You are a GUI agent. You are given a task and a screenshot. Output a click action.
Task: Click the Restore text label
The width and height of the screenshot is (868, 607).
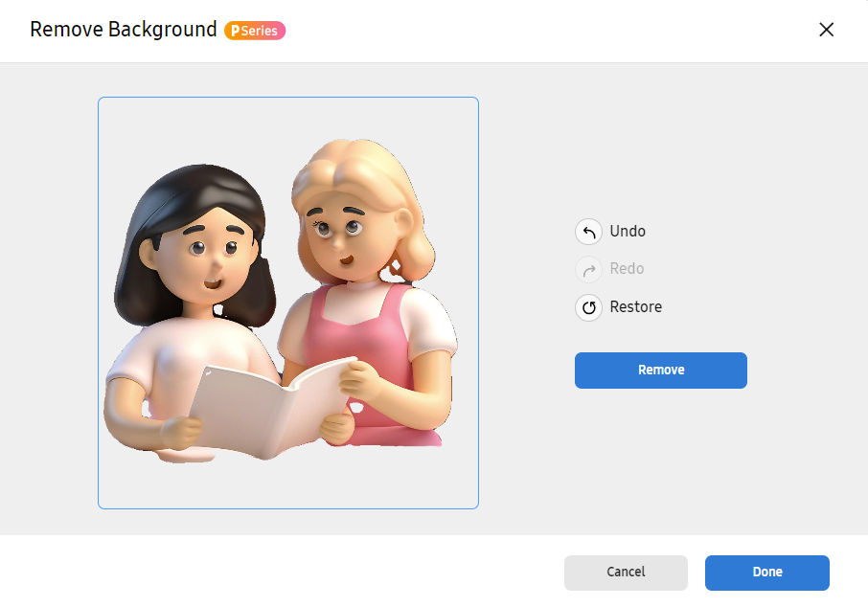coord(635,307)
